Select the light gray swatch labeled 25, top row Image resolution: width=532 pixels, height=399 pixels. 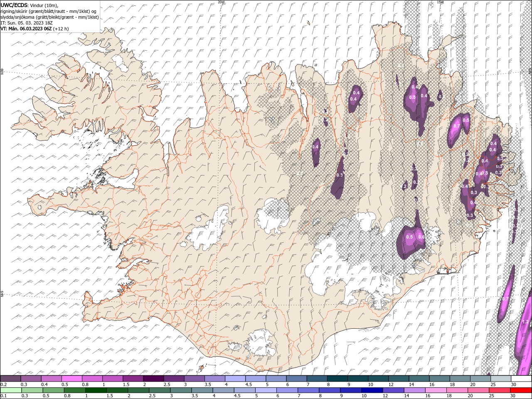coord(500,379)
